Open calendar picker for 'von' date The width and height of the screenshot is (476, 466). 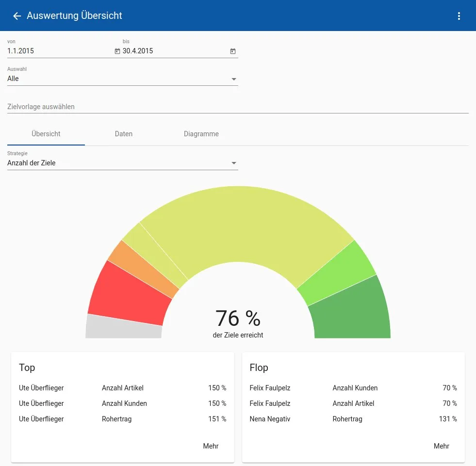tap(117, 51)
